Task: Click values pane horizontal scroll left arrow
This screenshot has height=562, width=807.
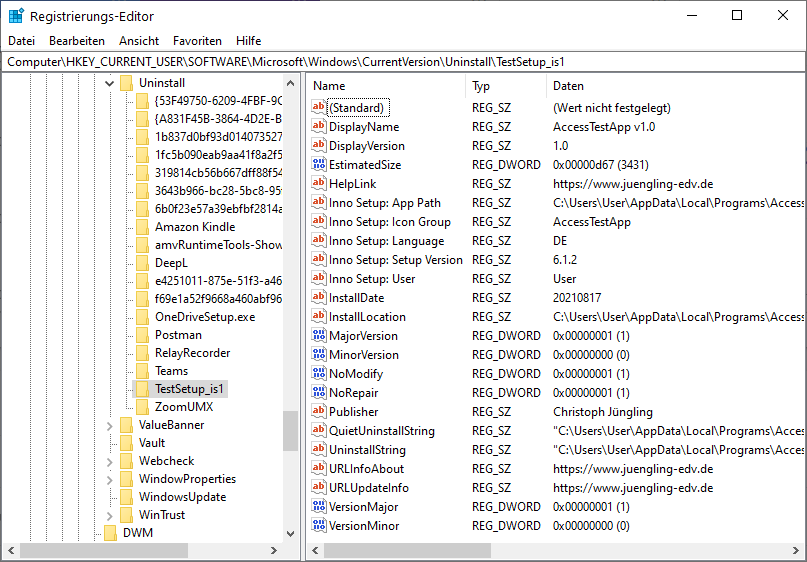Action: coord(315,550)
